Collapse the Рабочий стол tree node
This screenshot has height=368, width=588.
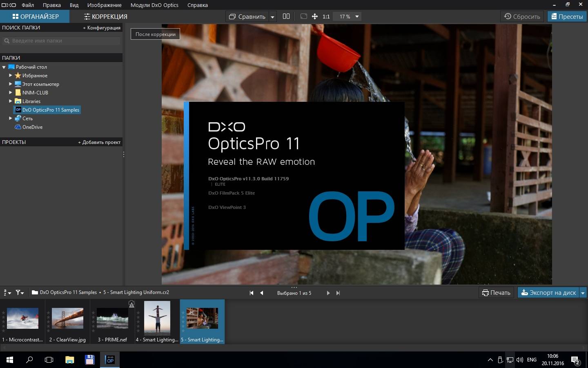4,67
